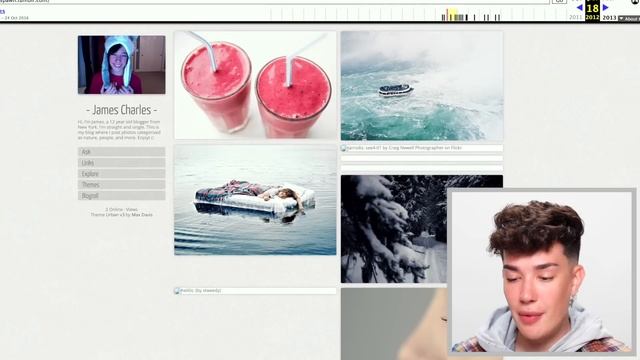
Task: Click the Wayback URL input field
Action: [274, 1]
